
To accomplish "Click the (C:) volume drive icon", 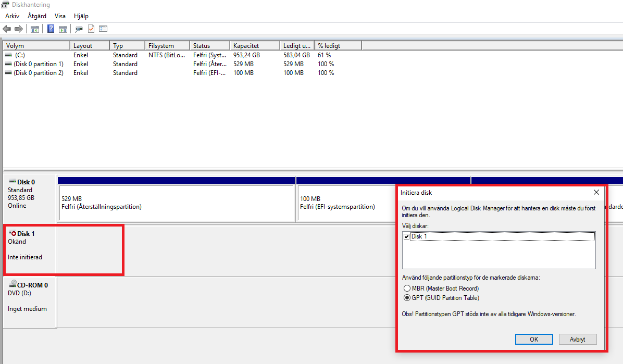I will coord(8,55).
